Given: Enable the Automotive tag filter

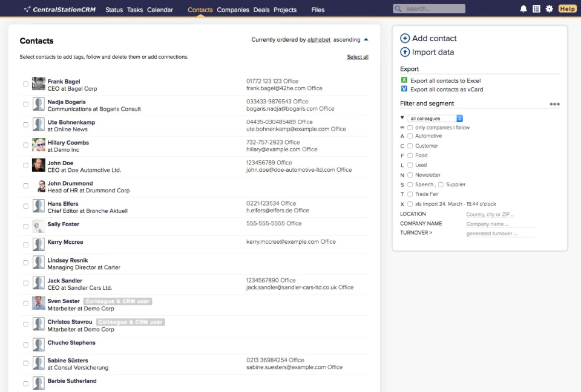Looking at the screenshot, I should click(410, 136).
